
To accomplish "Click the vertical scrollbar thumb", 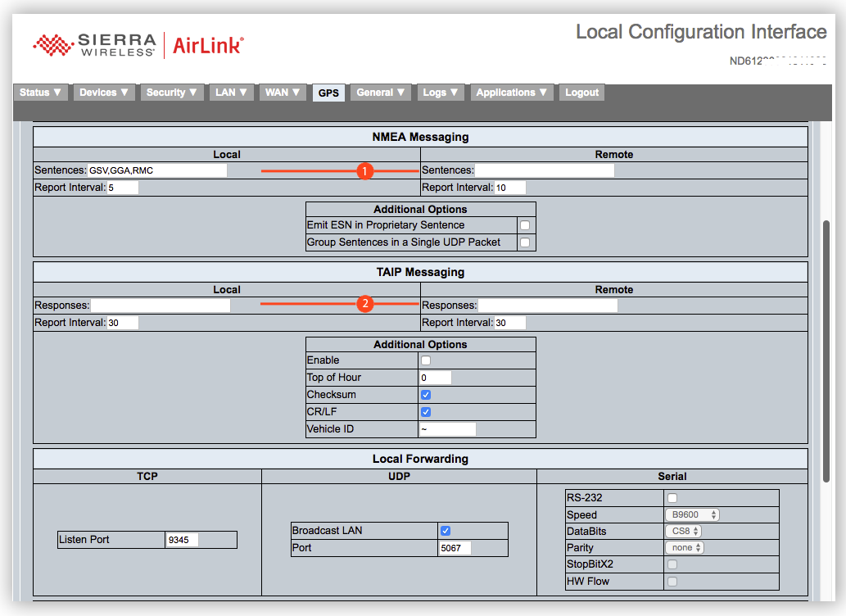I will point(826,351).
